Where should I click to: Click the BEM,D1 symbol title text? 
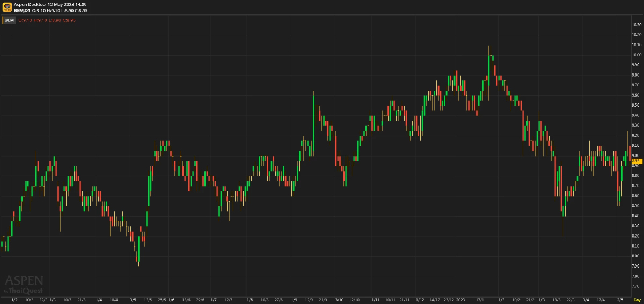(x=22, y=10)
